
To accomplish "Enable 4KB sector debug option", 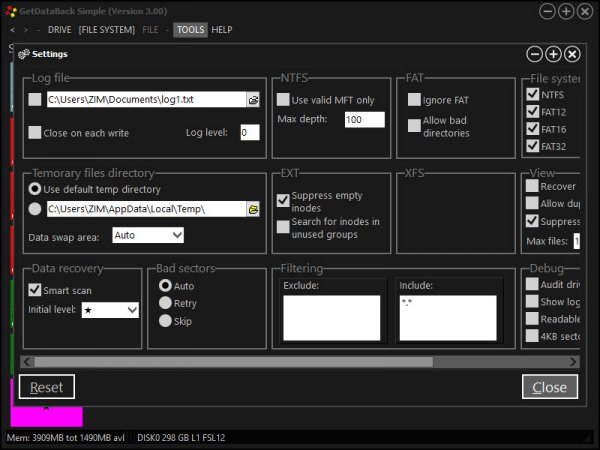I will pos(532,336).
